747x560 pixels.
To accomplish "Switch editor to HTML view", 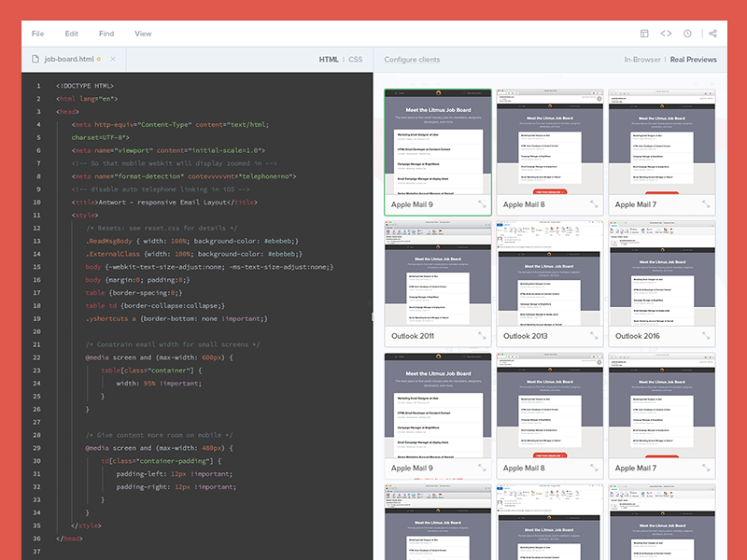I will pyautogui.click(x=329, y=60).
